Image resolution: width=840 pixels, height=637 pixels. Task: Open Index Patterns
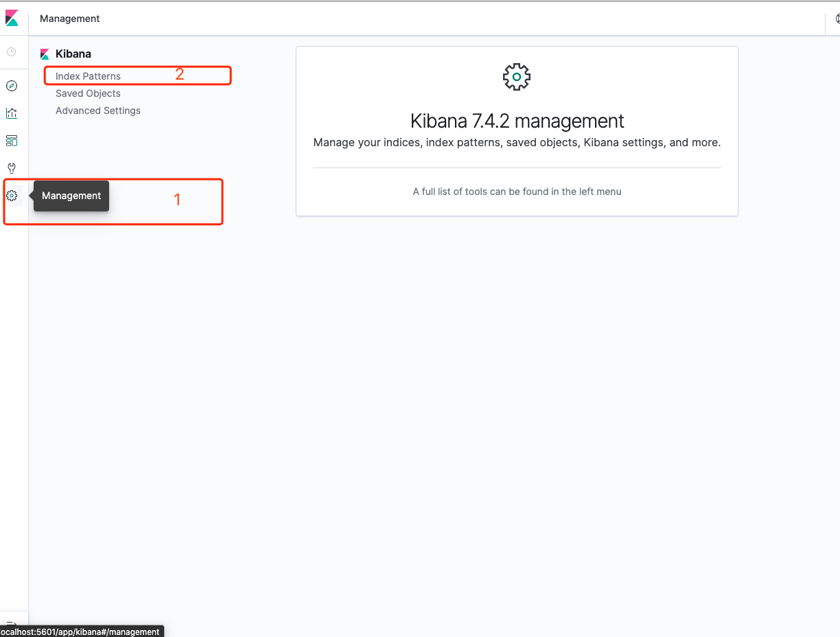click(88, 76)
